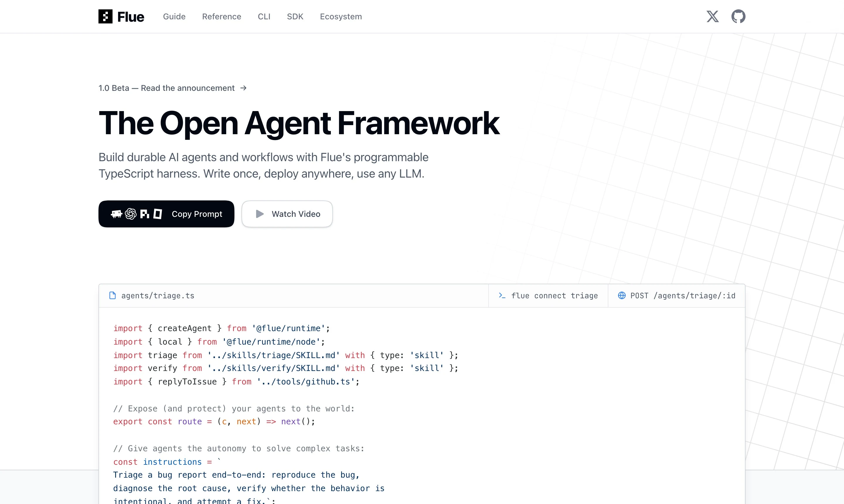This screenshot has height=504, width=844.
Task: Click the "export const route" code line
Action: pyautogui.click(x=214, y=421)
